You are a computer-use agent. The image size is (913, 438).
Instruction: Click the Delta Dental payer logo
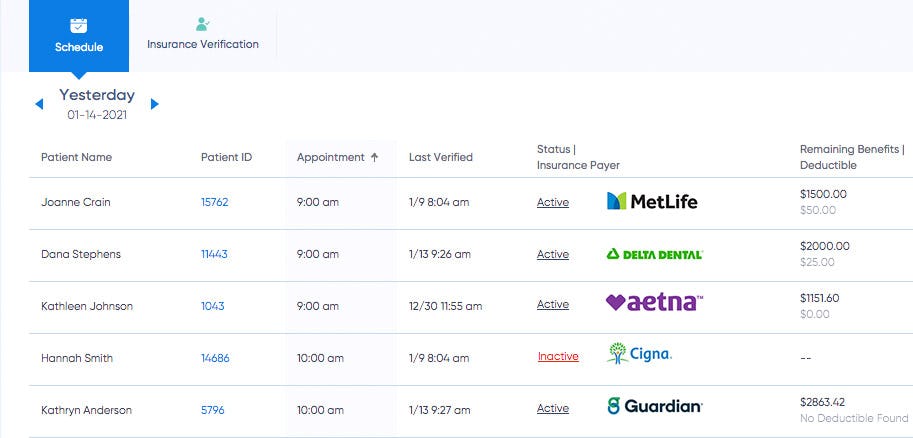coord(654,254)
